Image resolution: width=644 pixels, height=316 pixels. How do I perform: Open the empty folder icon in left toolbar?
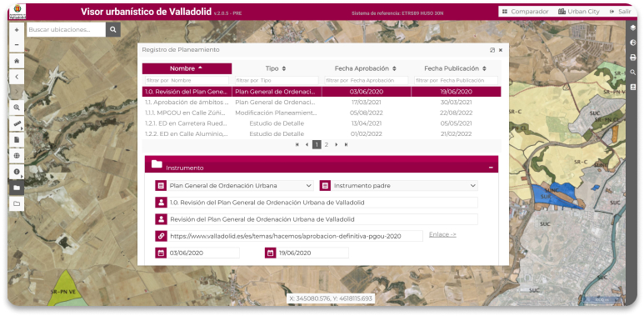pyautogui.click(x=17, y=203)
